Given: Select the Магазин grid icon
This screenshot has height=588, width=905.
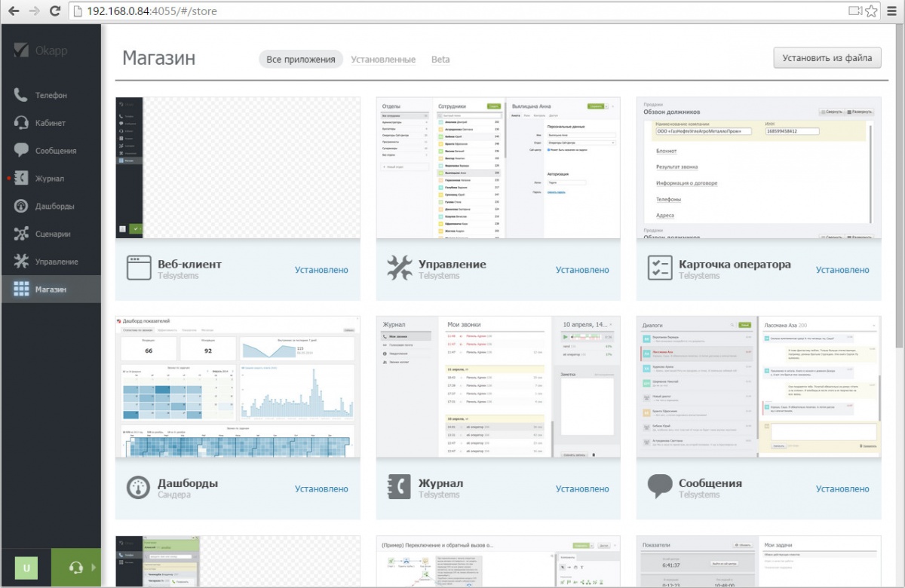Looking at the screenshot, I should [21, 289].
